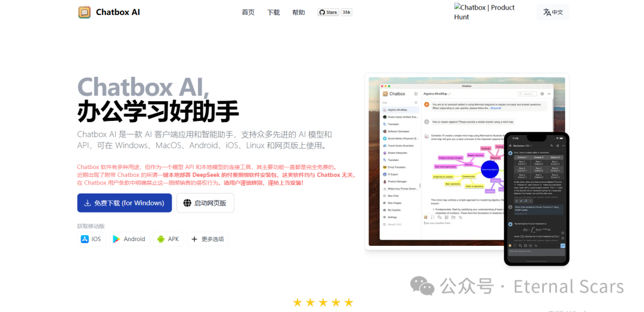Click the App Store icon beside iOS
The image size is (644, 312).
85,239
